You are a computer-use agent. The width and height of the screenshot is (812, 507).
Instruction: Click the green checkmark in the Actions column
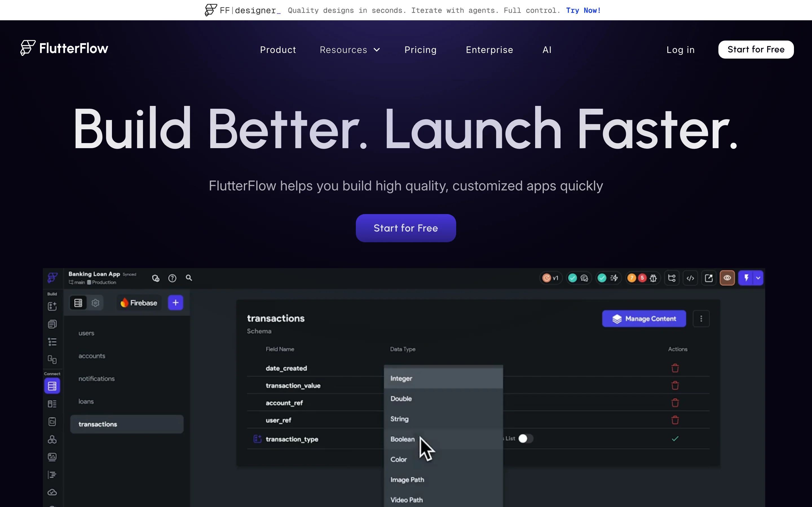[x=675, y=438]
